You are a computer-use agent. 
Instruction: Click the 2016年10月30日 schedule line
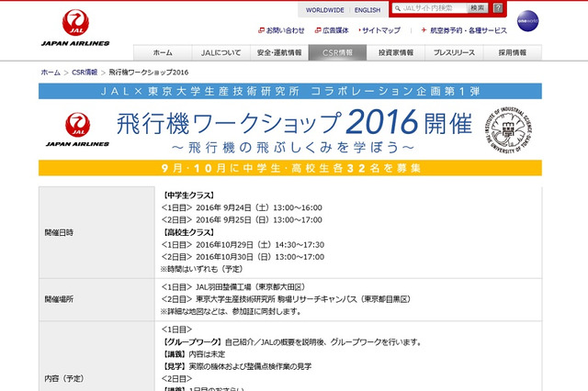pos(243,257)
